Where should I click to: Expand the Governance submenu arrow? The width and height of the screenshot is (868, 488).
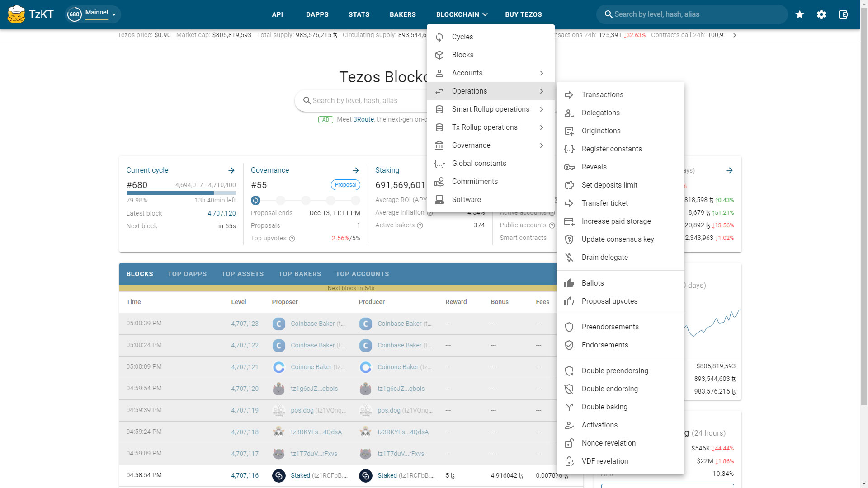(x=542, y=145)
